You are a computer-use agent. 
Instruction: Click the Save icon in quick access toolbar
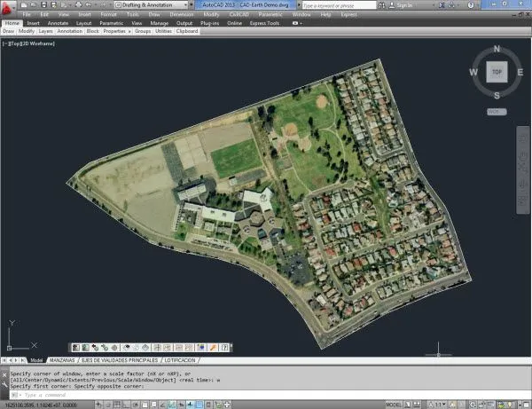click(43, 5)
